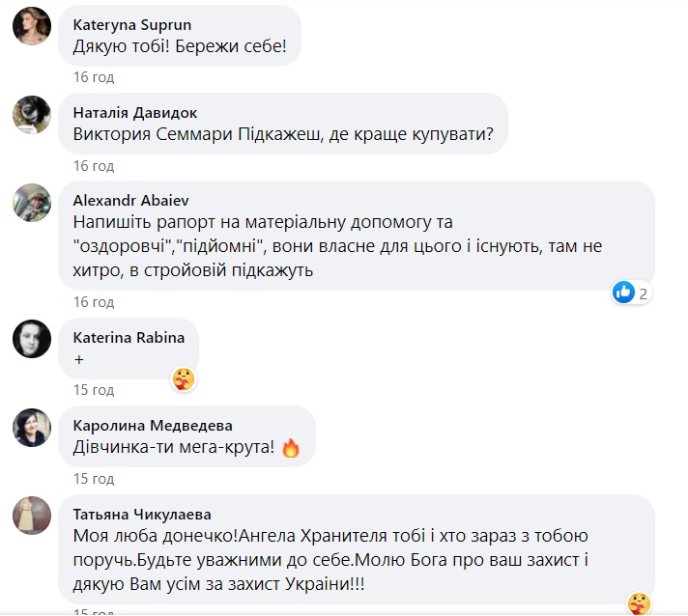Click Каролина Медведева's avatar photo
This screenshot has height=616, width=688.
click(31, 427)
